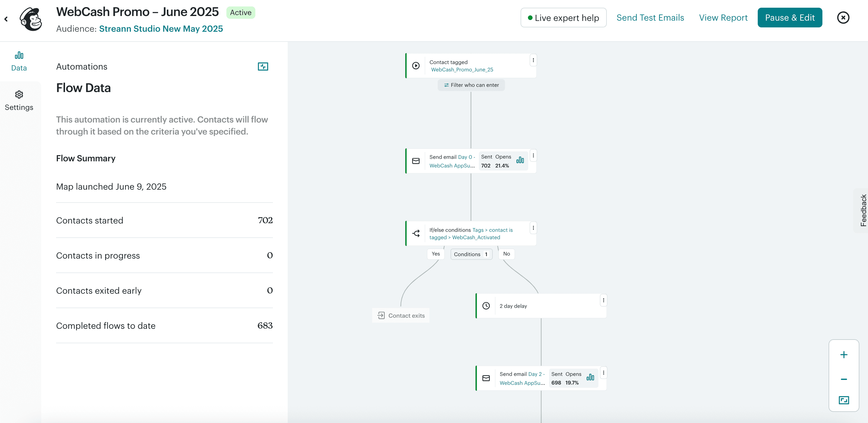The image size is (868, 423).
Task: View stats chart icon for Day 2 email
Action: [x=590, y=377]
